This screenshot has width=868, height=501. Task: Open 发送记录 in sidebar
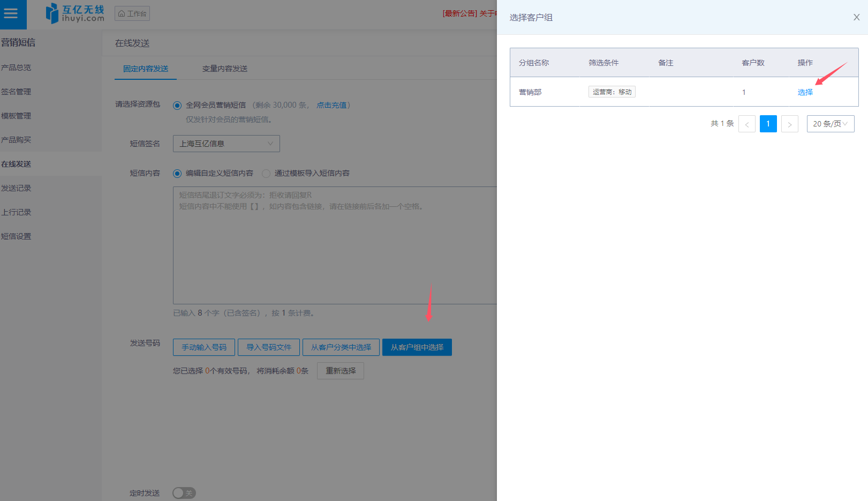(16, 188)
